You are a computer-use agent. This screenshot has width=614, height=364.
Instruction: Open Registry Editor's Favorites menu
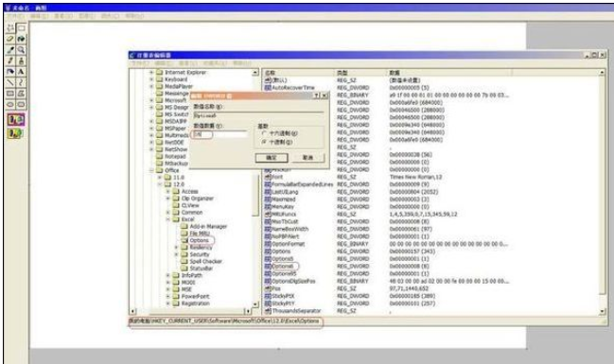[x=215, y=63]
